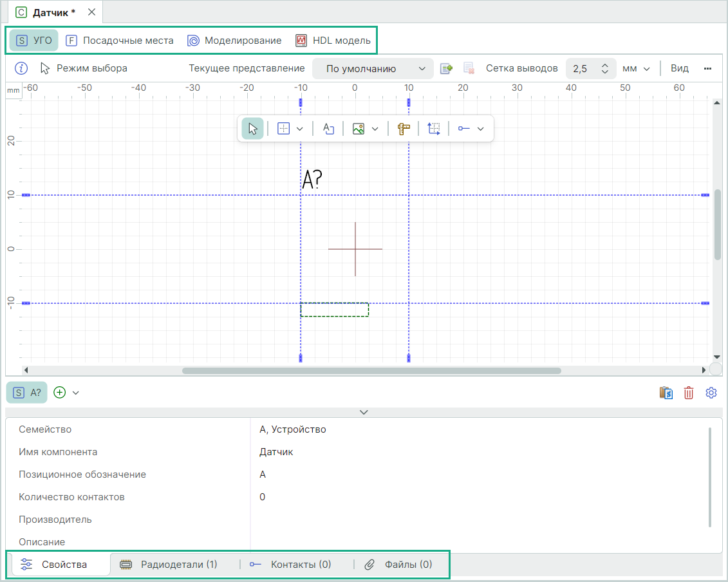Click the info icon in toolbar
This screenshot has height=582, width=728.
click(21, 68)
